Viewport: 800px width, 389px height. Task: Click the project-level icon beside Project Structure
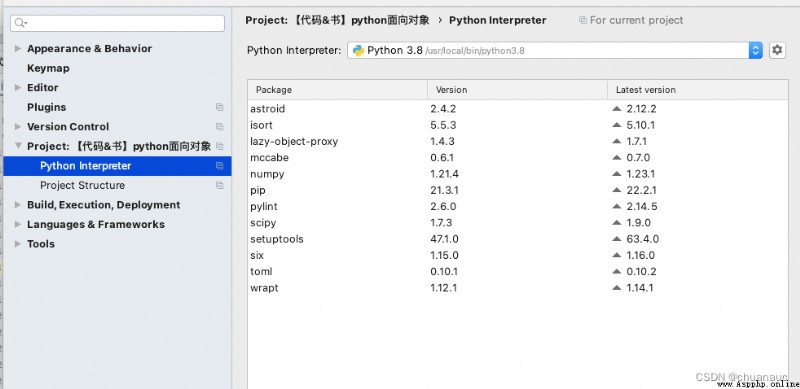tap(219, 185)
